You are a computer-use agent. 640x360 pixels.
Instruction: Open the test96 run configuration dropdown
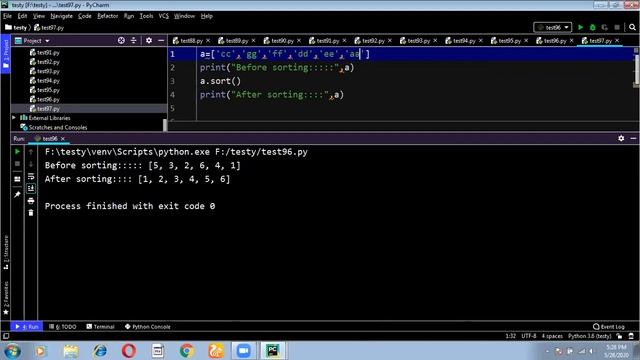(x=553, y=27)
